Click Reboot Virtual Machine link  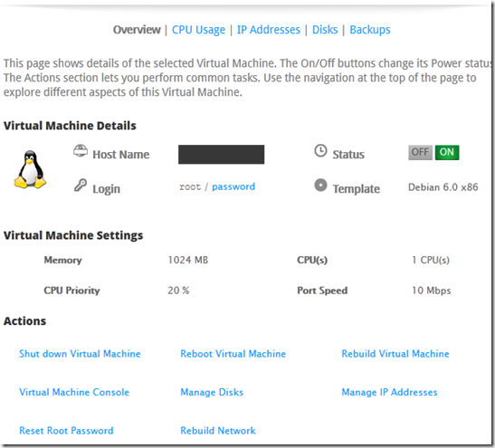(233, 354)
